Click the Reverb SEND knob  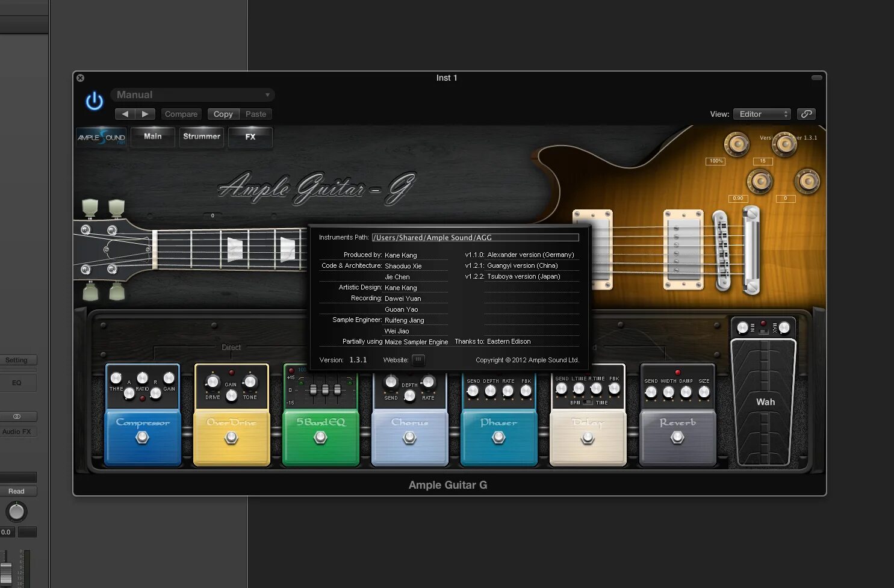650,392
